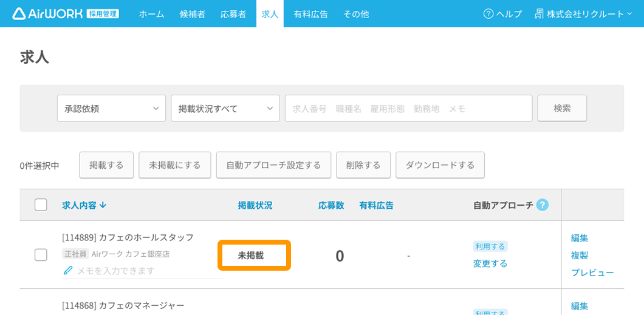Viewport: 644px width, 315px height.
Task: Sort by 求人内容 down arrow
Action: (103, 206)
